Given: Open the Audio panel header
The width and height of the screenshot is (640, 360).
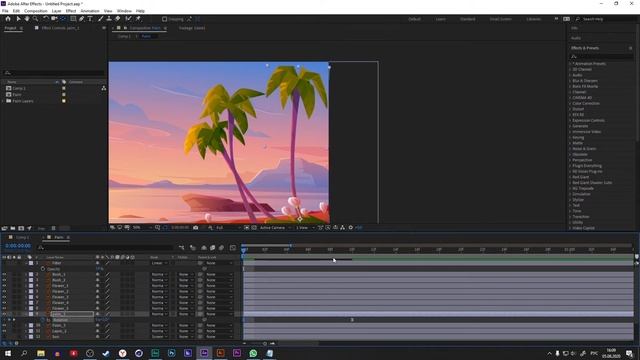Looking at the screenshot, I should pos(576,38).
